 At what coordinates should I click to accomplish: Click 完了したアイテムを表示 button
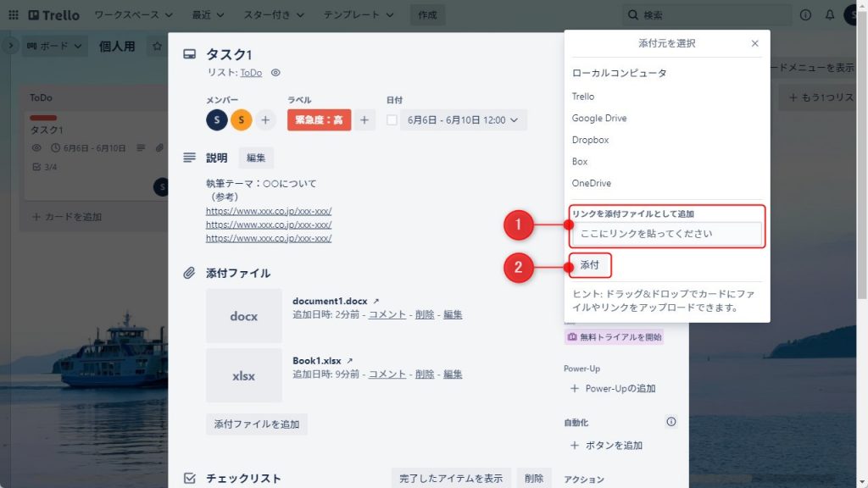451,478
